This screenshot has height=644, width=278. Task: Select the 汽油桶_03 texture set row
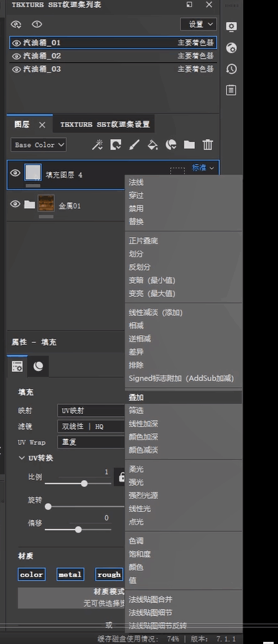(x=113, y=70)
